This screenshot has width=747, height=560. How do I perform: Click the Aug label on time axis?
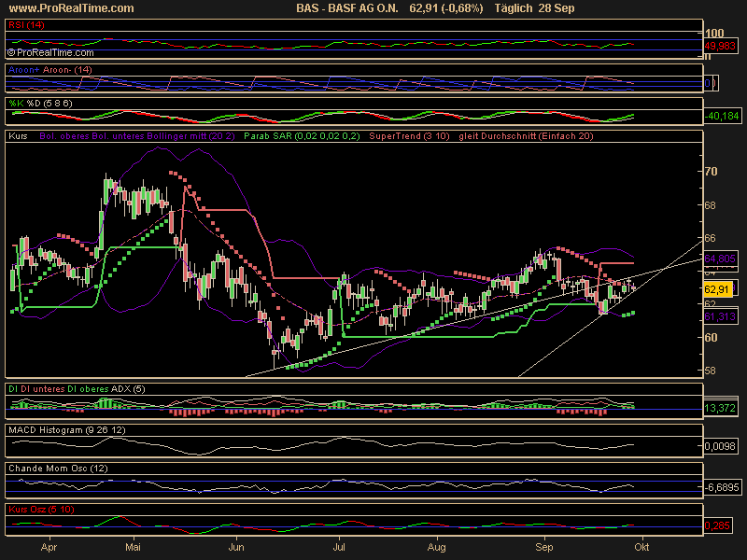(436, 547)
